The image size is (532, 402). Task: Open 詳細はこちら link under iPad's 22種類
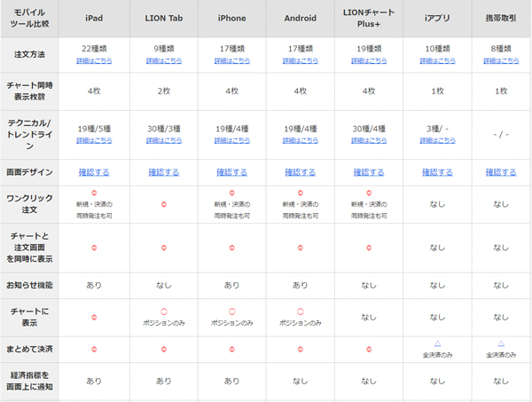94,61
